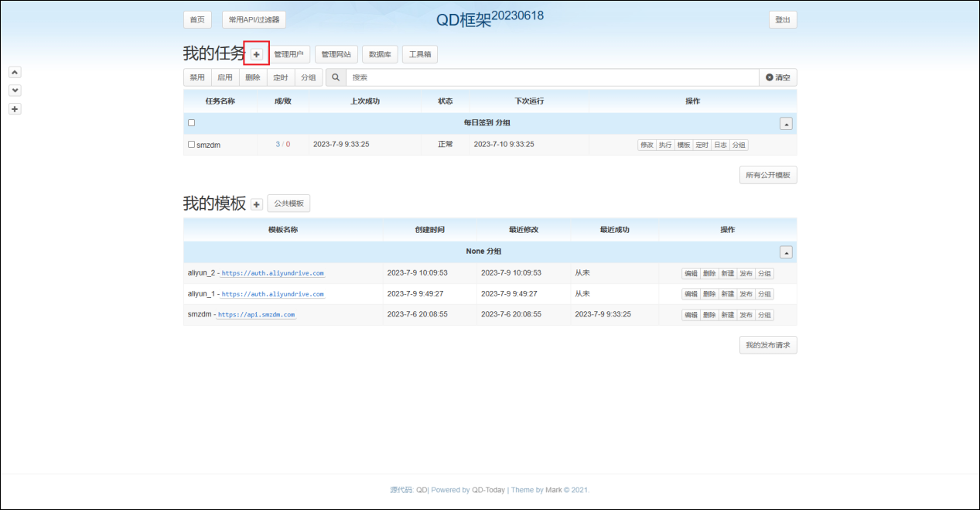Collapse the 每日签到 分组 task group
Screen dimensions: 980x510
tap(786, 124)
